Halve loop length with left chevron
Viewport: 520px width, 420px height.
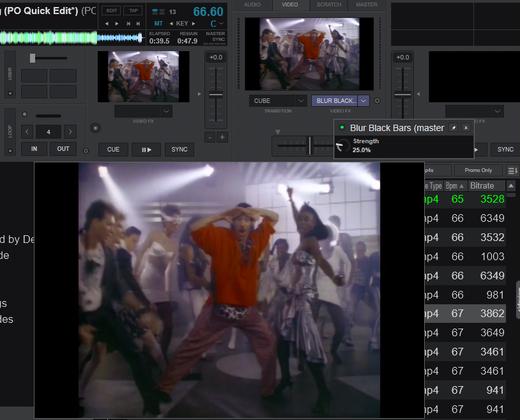(27, 132)
